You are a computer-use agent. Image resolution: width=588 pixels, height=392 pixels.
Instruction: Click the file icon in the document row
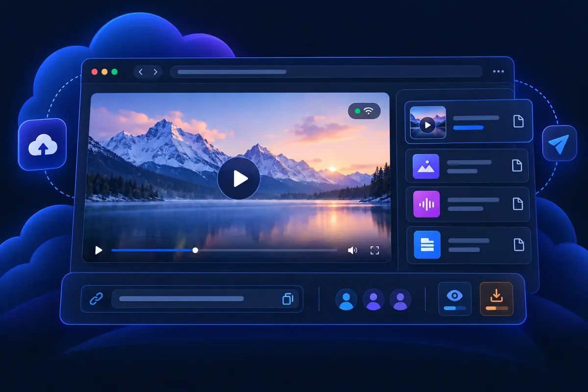[x=518, y=245]
